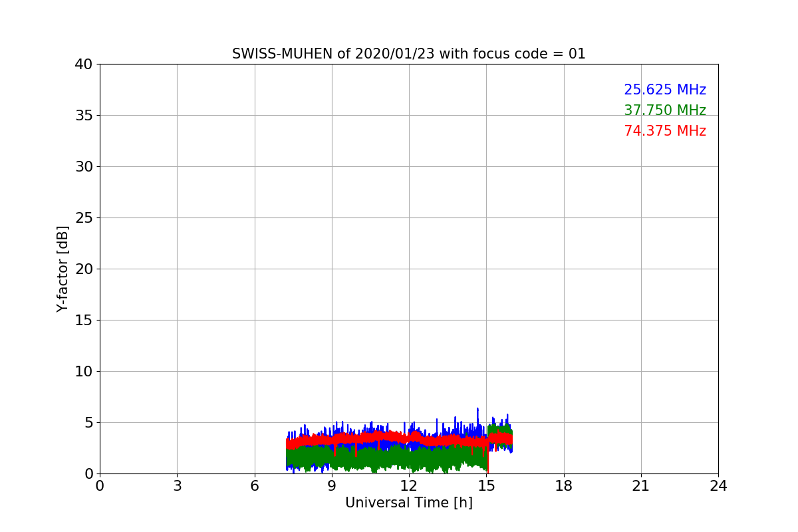Click the x-axis tick label '12'

click(409, 486)
